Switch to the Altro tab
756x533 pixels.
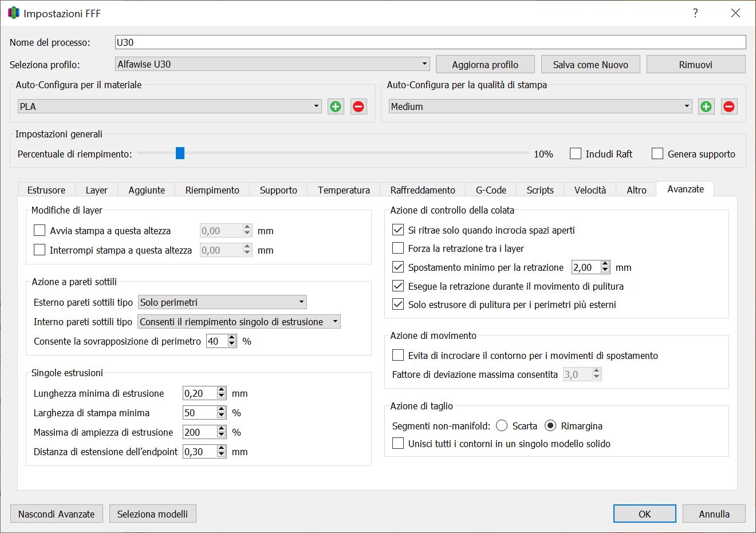coord(636,190)
